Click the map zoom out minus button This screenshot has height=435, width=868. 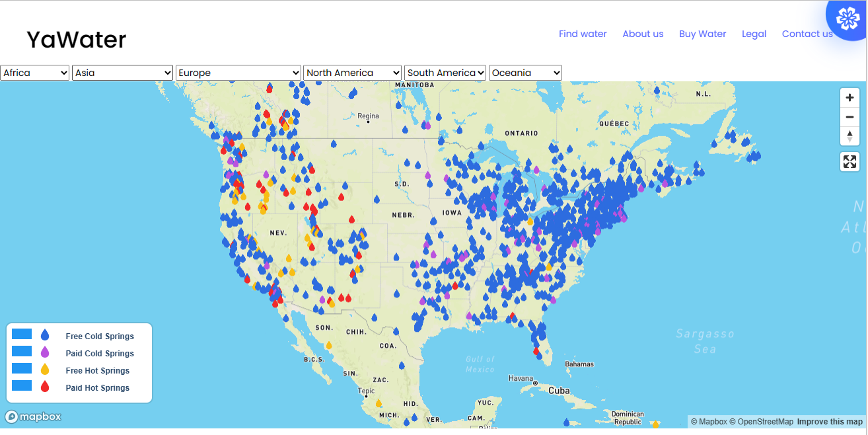coord(850,117)
